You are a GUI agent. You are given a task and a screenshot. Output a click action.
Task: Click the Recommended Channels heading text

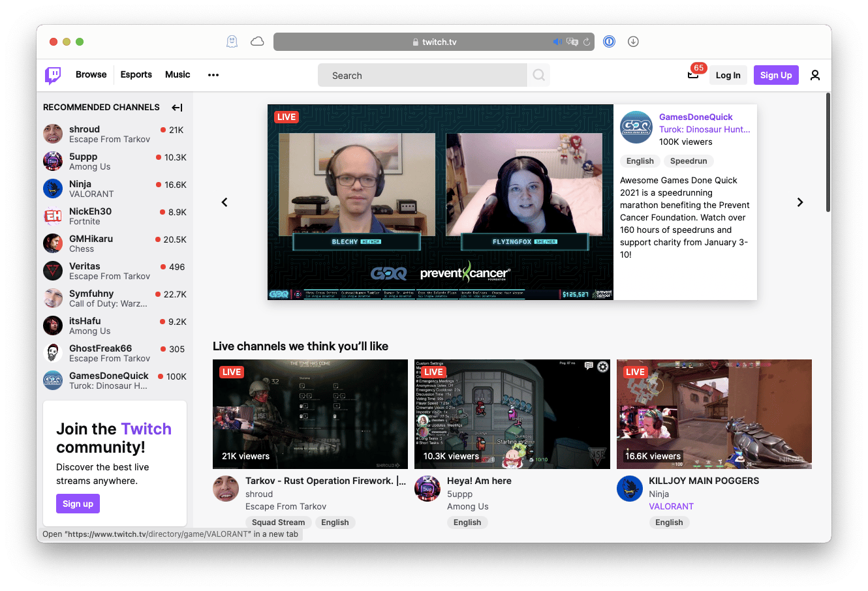pos(101,107)
